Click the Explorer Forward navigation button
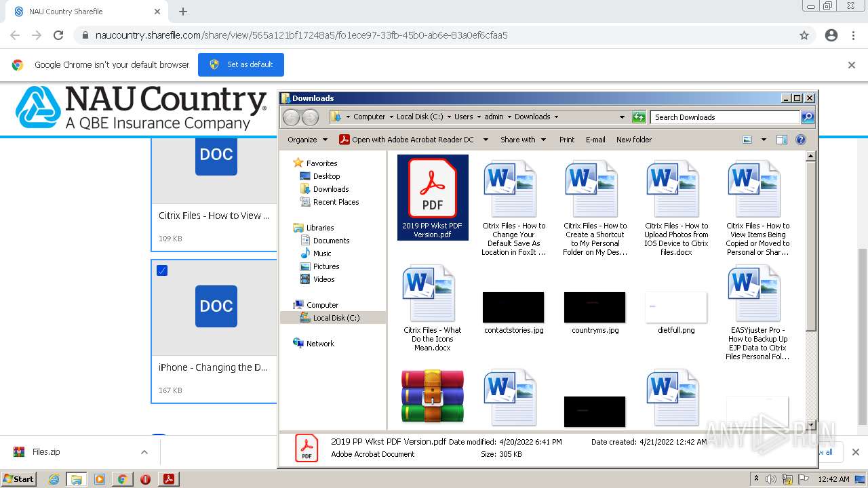This screenshot has width=868, height=488. tap(310, 117)
